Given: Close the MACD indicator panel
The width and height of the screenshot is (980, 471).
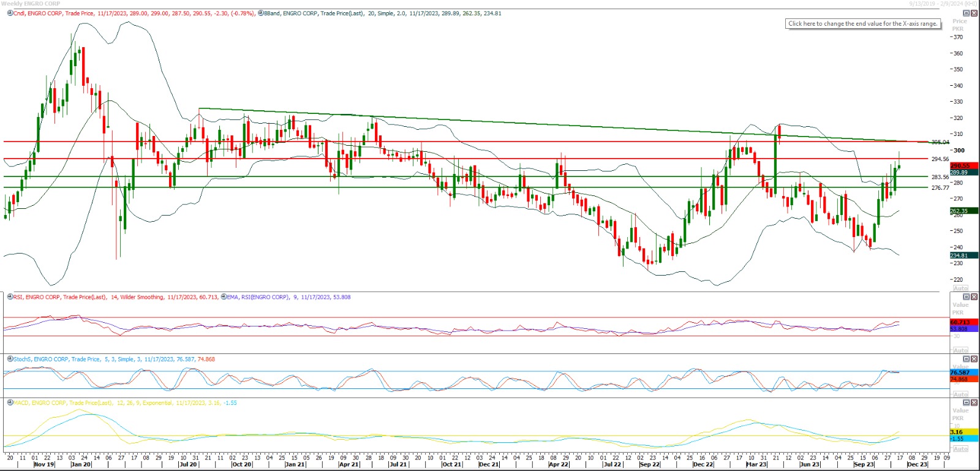Looking at the screenshot, I should pos(974,403).
